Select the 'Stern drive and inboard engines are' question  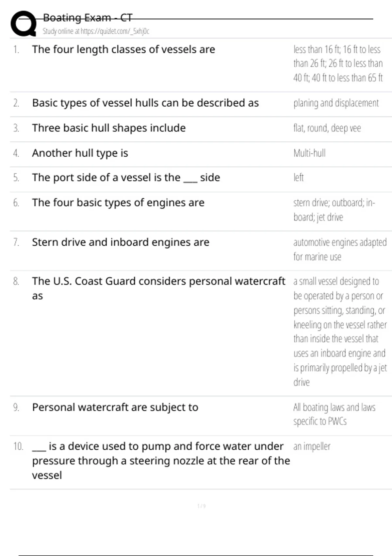click(x=121, y=242)
